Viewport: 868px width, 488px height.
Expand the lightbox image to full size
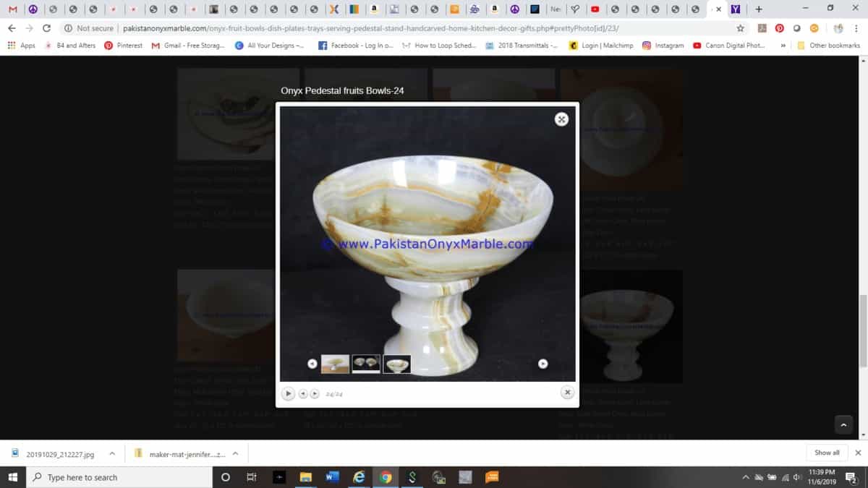(x=561, y=119)
